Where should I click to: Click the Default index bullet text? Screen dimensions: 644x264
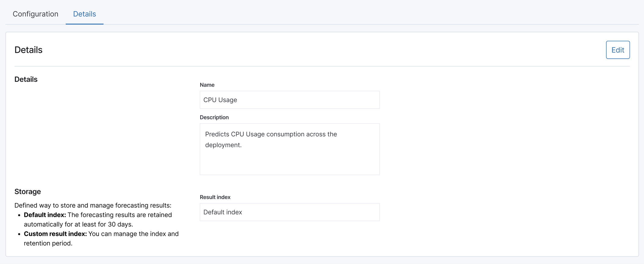coord(98,219)
